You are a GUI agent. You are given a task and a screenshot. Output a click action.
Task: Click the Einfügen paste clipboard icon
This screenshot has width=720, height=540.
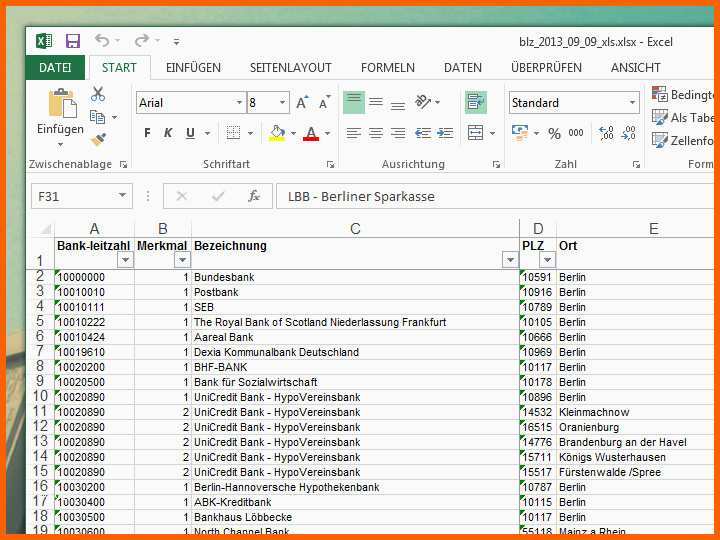[x=62, y=103]
